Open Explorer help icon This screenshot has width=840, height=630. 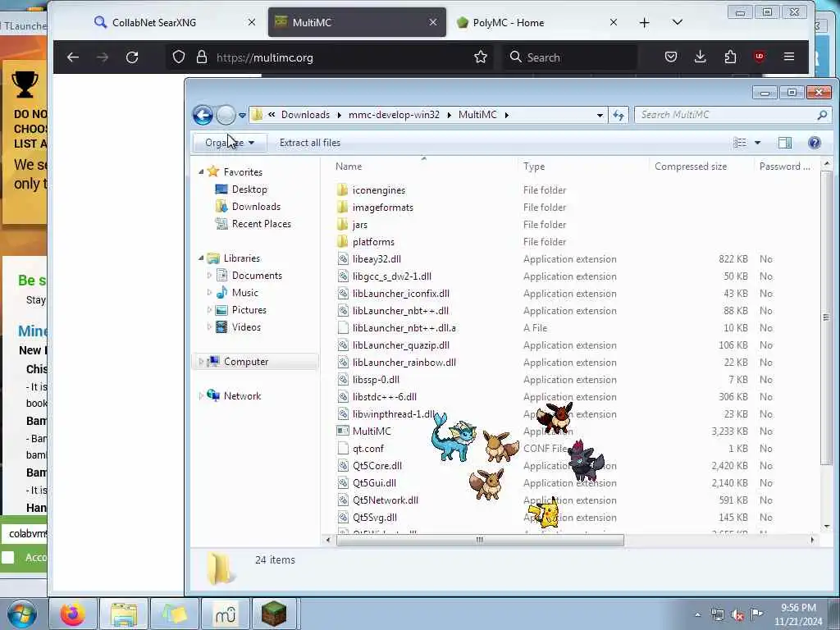[815, 143]
